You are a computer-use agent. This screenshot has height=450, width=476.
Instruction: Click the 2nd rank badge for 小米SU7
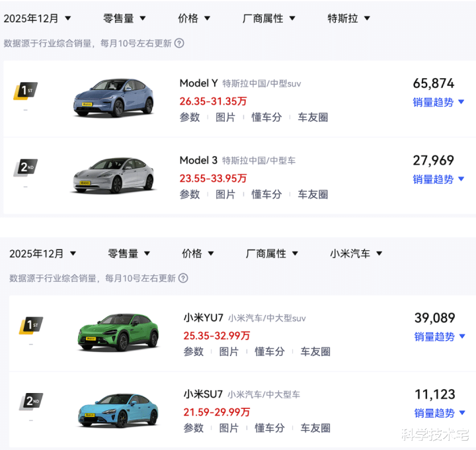[30, 401]
